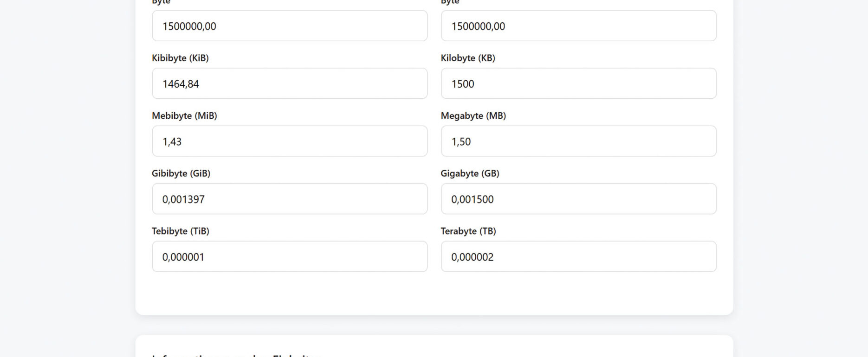The image size is (868, 357).
Task: Focus the Kilobyte (KB) input showing 1500
Action: click(578, 83)
